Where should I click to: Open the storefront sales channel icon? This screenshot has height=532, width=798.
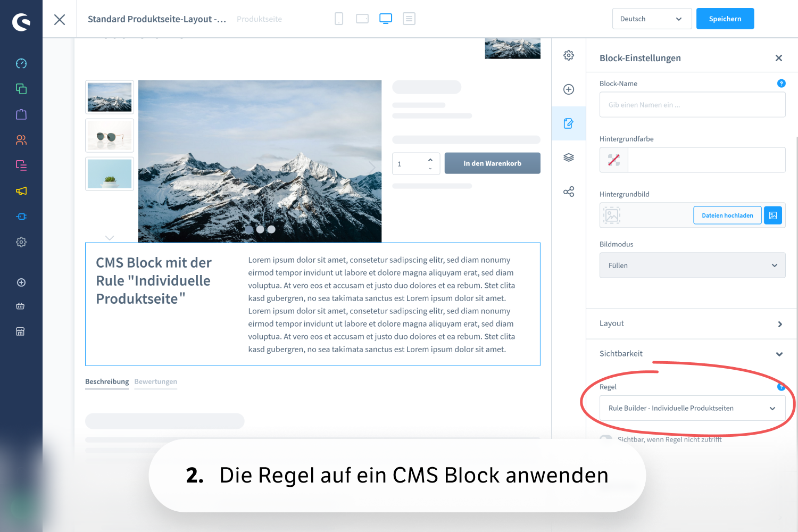pos(20,331)
